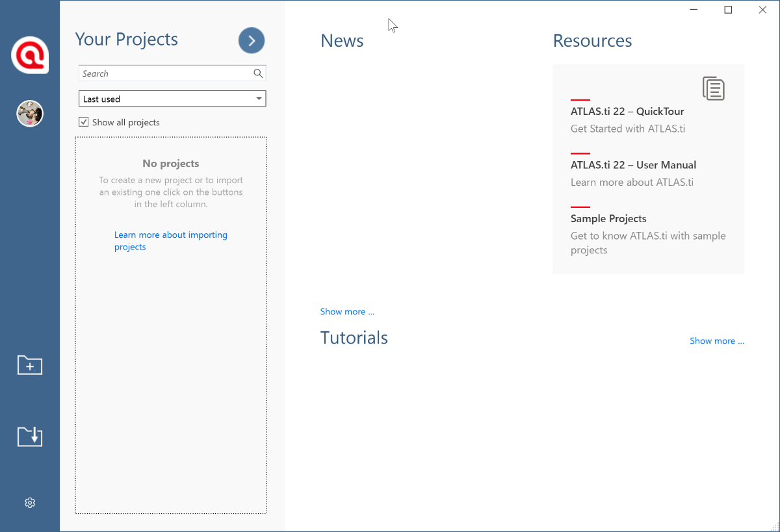This screenshot has height=532, width=780.
Task: Click Show more under News
Action: point(347,312)
